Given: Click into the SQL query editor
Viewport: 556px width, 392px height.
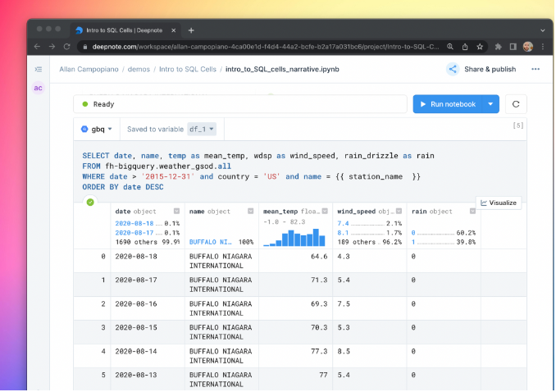Looking at the screenshot, I should click(x=299, y=171).
